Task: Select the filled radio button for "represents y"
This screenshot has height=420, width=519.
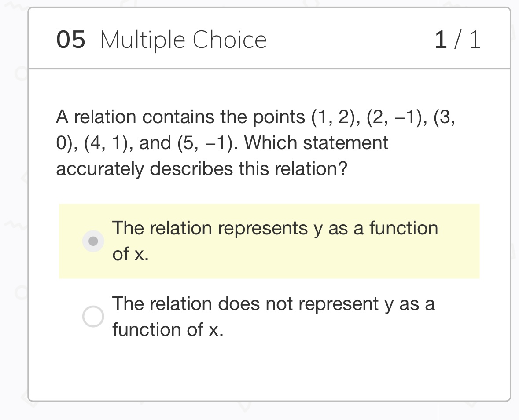Action: coord(93,241)
